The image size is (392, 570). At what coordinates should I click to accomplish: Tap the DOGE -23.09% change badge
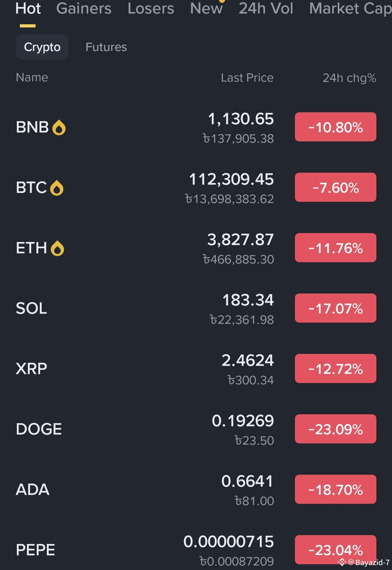pos(336,429)
